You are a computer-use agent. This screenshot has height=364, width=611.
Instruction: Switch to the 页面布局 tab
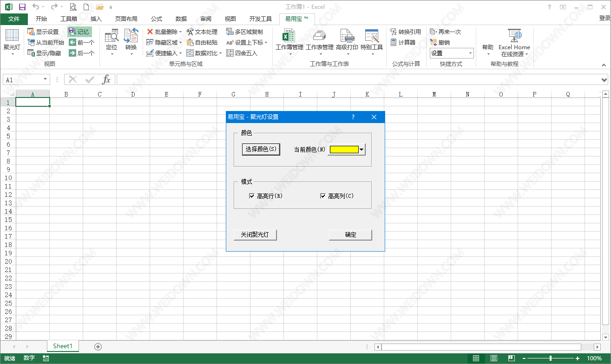(126, 19)
